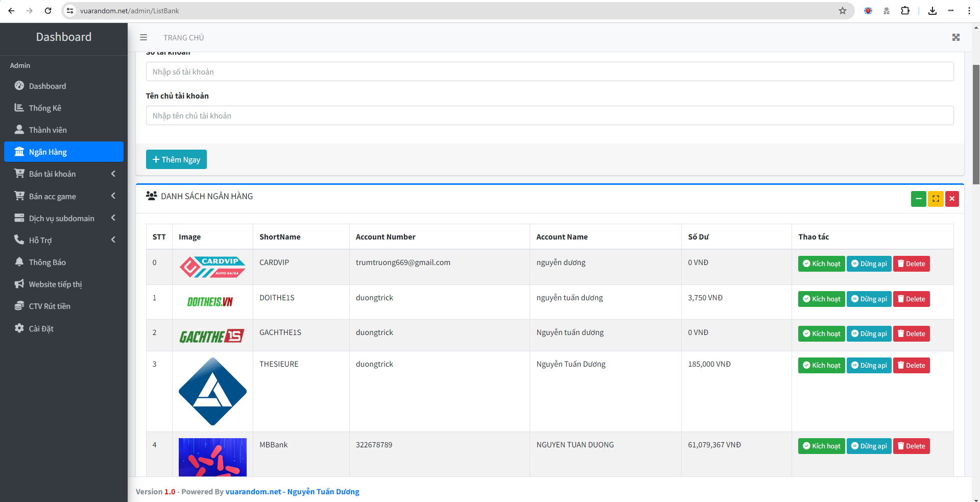Screen dimensions: 980x502
Task: Open Thống Kê in the sidebar
Action: [45, 108]
